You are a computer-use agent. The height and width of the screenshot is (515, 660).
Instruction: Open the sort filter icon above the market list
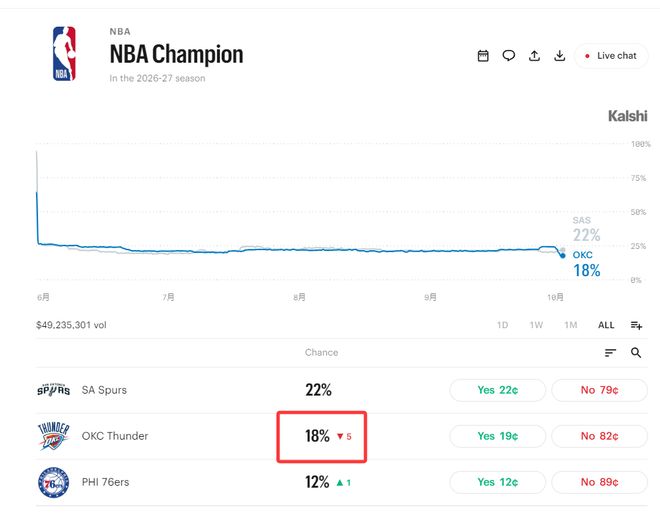coord(610,353)
